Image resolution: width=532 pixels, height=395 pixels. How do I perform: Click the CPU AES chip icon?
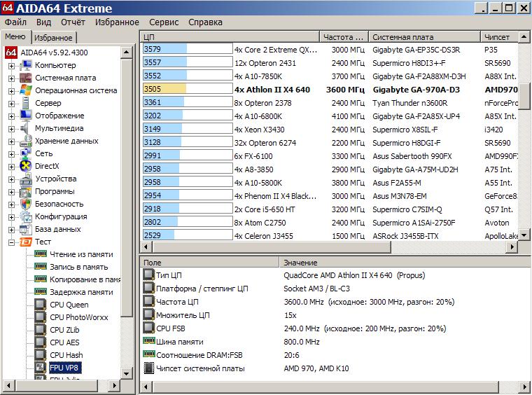pyautogui.click(x=41, y=342)
